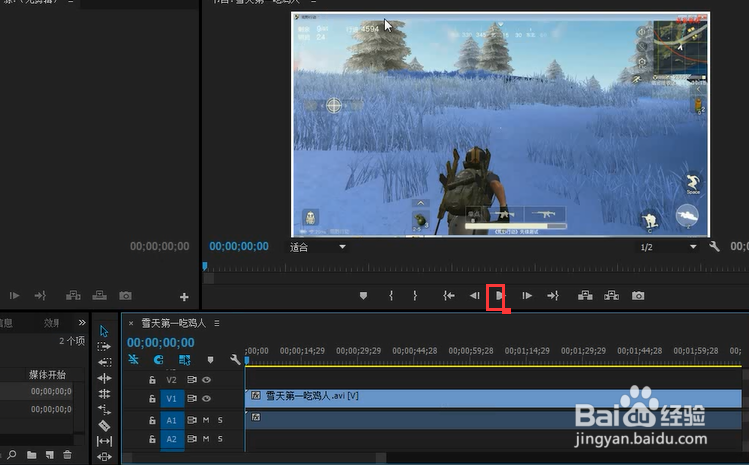Click the Extract button
749x465 pixels.
tap(611, 296)
